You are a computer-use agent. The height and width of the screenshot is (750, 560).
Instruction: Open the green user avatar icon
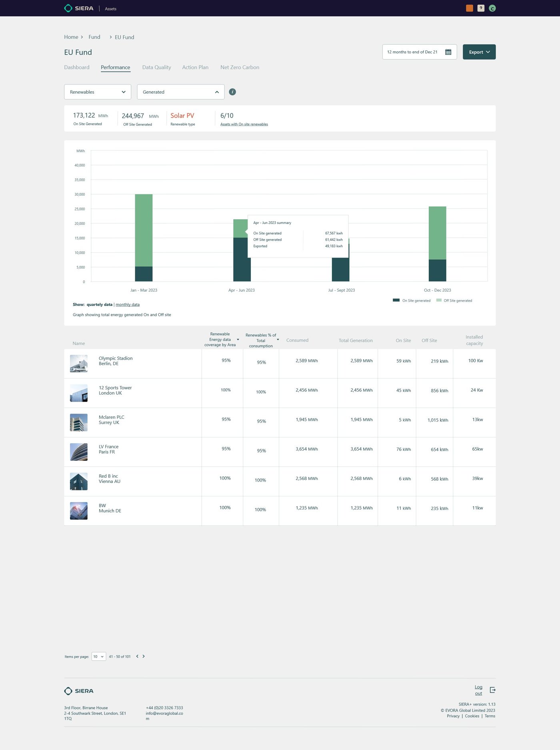[492, 8]
